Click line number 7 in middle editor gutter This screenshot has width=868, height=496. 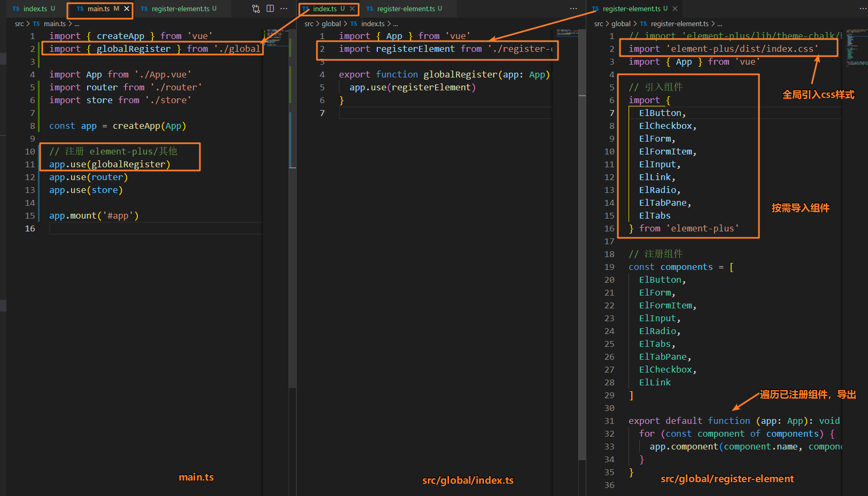click(322, 113)
